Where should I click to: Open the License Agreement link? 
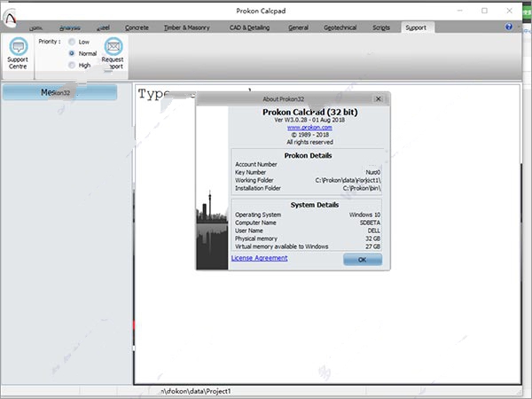pos(260,258)
